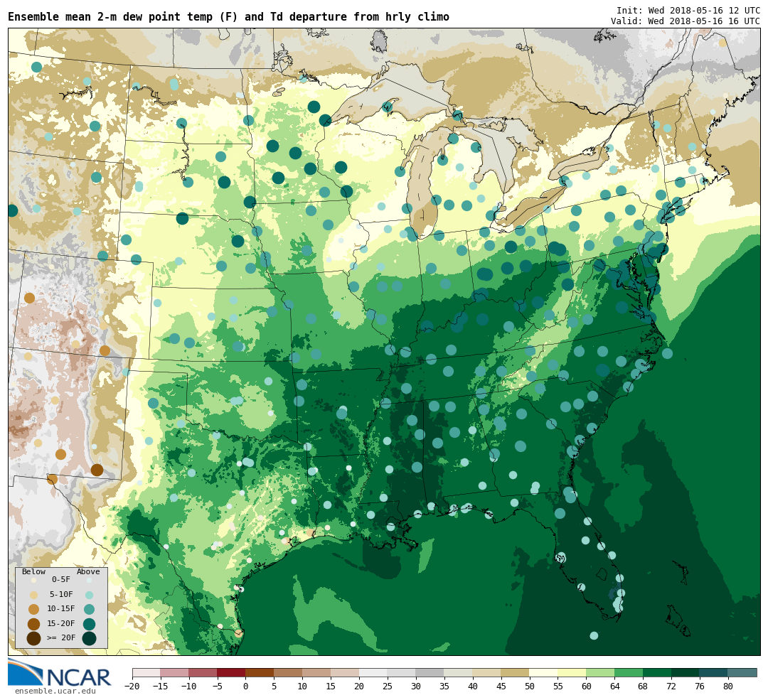Click the '5-10F' legend label
Viewport: 768px width, 700px height.
(x=61, y=594)
